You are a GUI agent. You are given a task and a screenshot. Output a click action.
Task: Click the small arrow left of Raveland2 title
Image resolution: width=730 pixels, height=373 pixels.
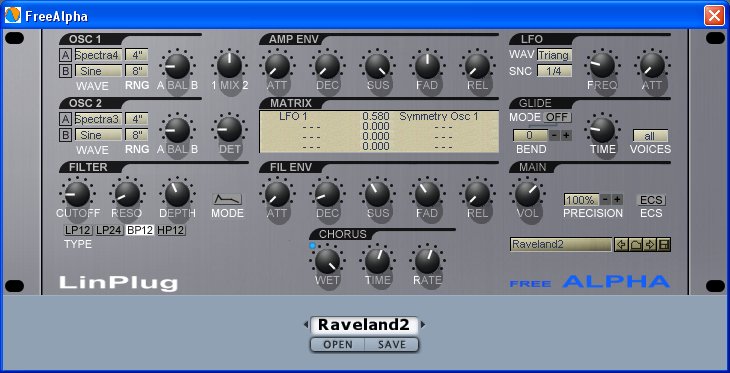306,325
